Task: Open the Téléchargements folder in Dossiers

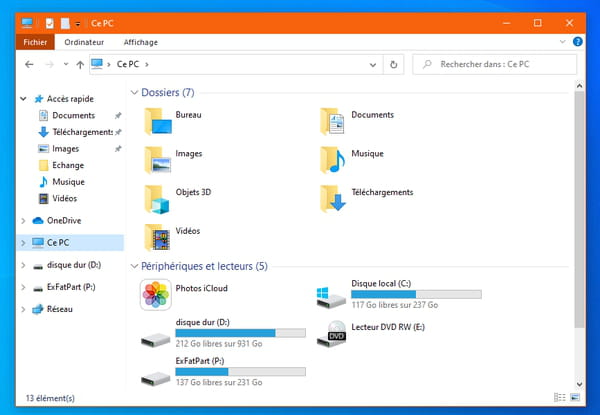Action: pyautogui.click(x=333, y=198)
